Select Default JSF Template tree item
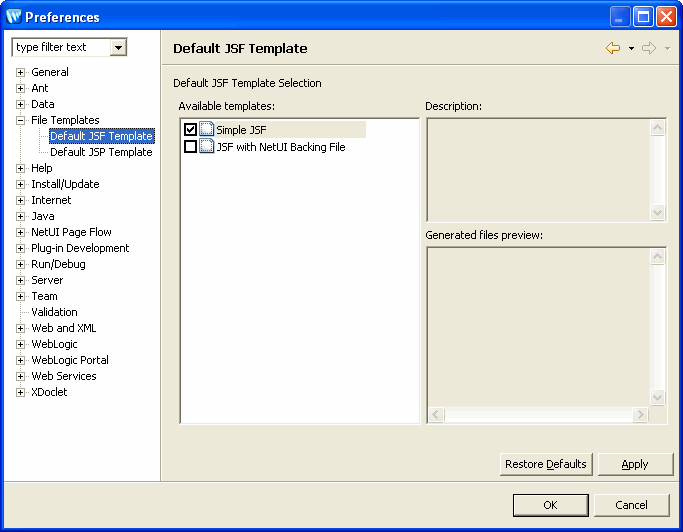This screenshot has width=683, height=532. pyautogui.click(x=101, y=136)
